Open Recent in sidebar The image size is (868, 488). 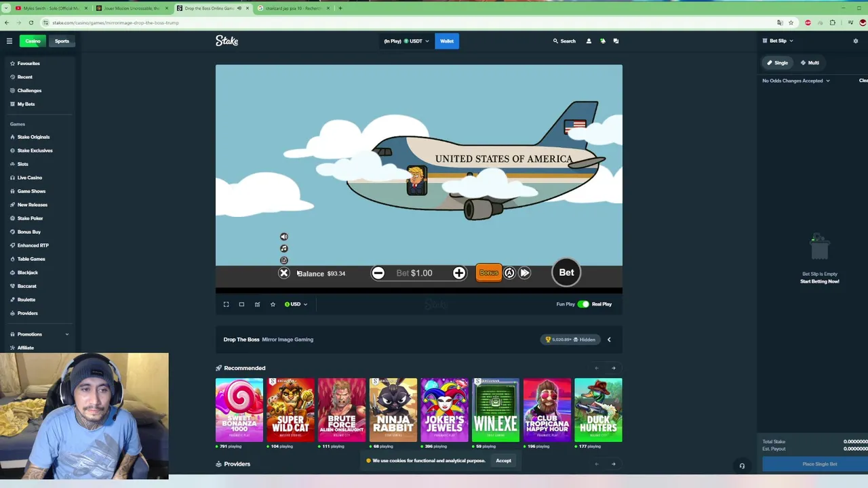click(24, 77)
